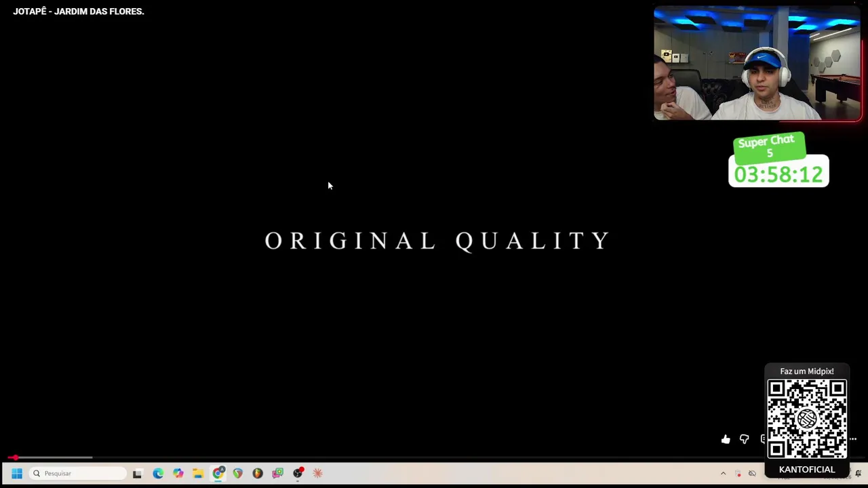Launch Microsoft Edge from the taskbar

(x=158, y=473)
